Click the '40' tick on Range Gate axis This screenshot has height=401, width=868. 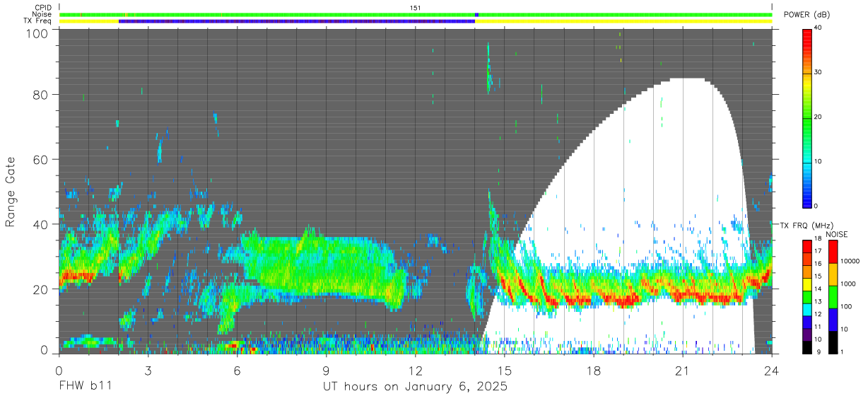[40, 224]
